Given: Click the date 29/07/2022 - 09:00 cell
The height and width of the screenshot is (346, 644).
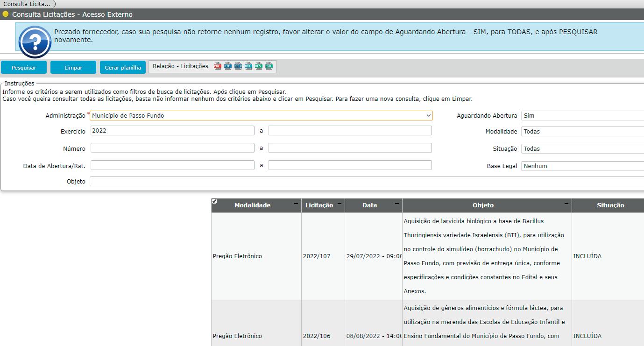Looking at the screenshot, I should (x=374, y=256).
